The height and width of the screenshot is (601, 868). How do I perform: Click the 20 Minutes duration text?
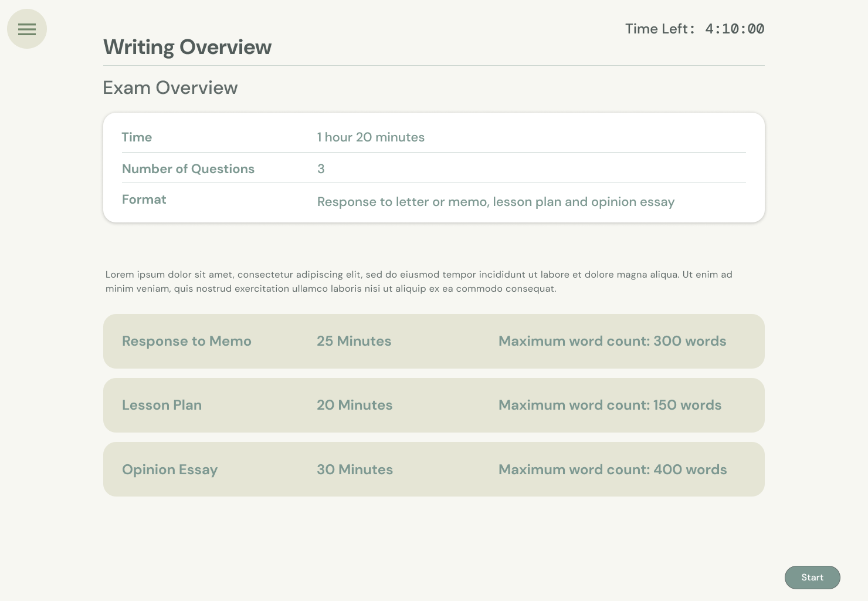354,405
